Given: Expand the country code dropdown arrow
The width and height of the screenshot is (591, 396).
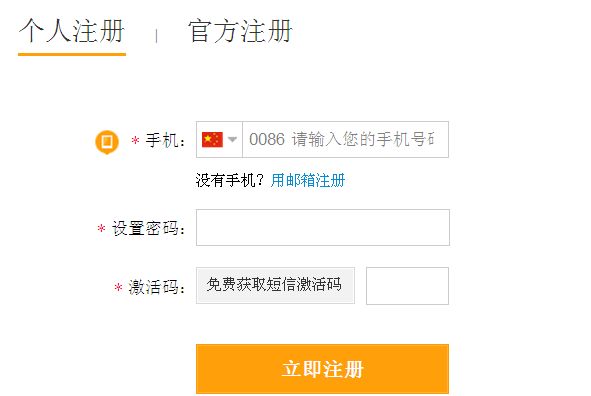Looking at the screenshot, I should pyautogui.click(x=233, y=139).
